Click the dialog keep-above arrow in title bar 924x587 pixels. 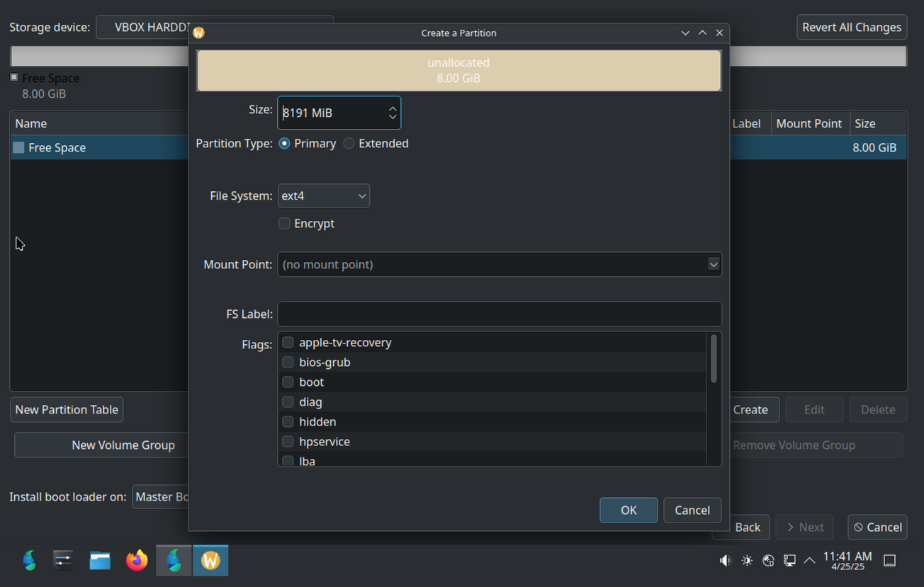702,33
